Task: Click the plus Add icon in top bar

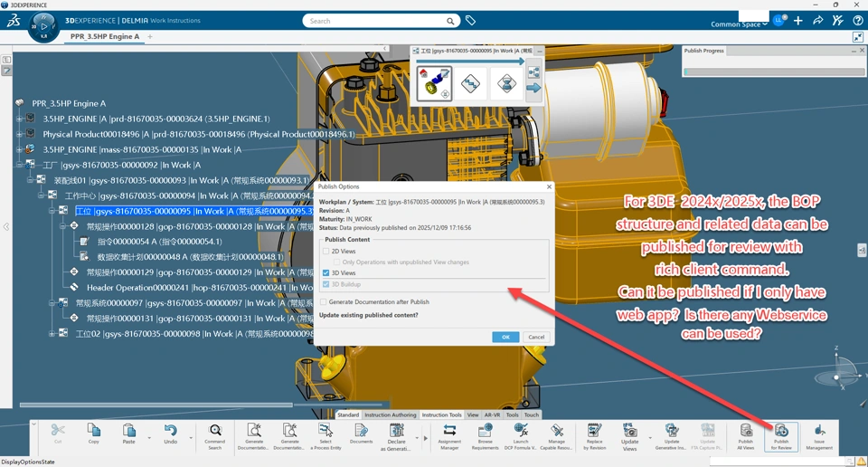Action: tap(798, 21)
